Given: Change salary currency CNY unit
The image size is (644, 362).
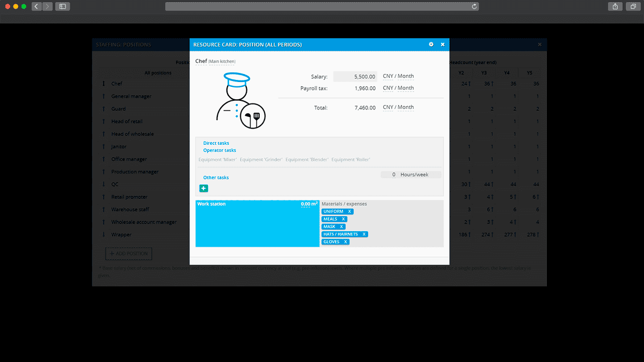Looking at the screenshot, I should (387, 76).
